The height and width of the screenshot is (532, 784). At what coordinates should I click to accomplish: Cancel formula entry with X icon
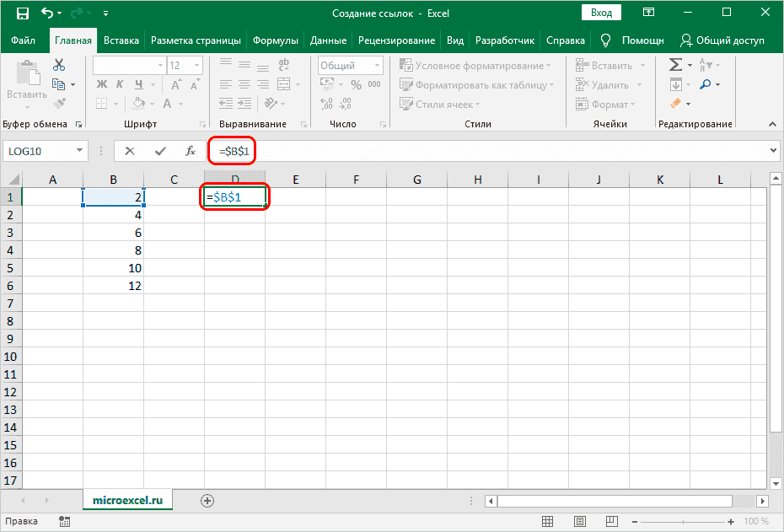click(130, 151)
